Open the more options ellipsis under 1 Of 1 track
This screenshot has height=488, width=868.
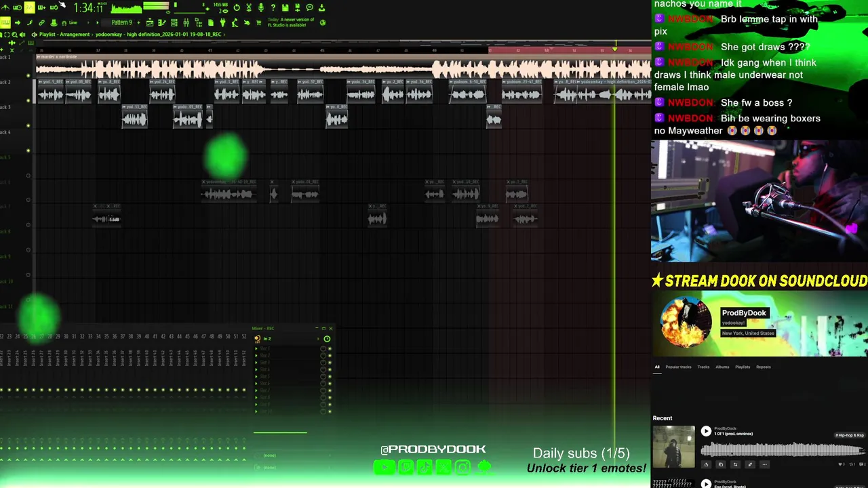coord(764,464)
